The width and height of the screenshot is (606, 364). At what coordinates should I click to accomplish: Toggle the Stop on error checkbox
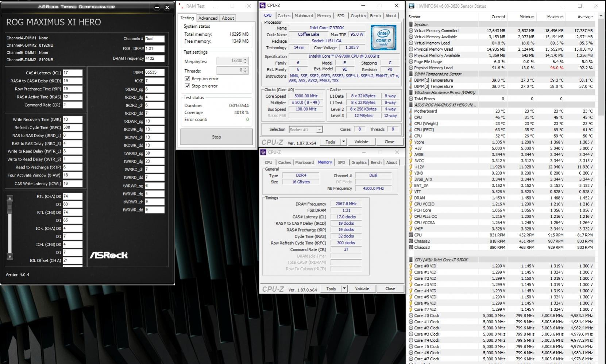coord(188,86)
